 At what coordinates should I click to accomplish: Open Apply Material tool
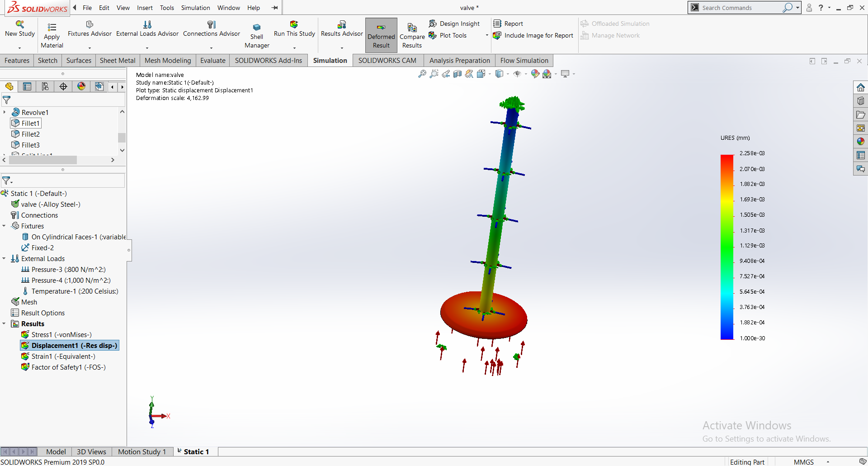click(x=52, y=35)
